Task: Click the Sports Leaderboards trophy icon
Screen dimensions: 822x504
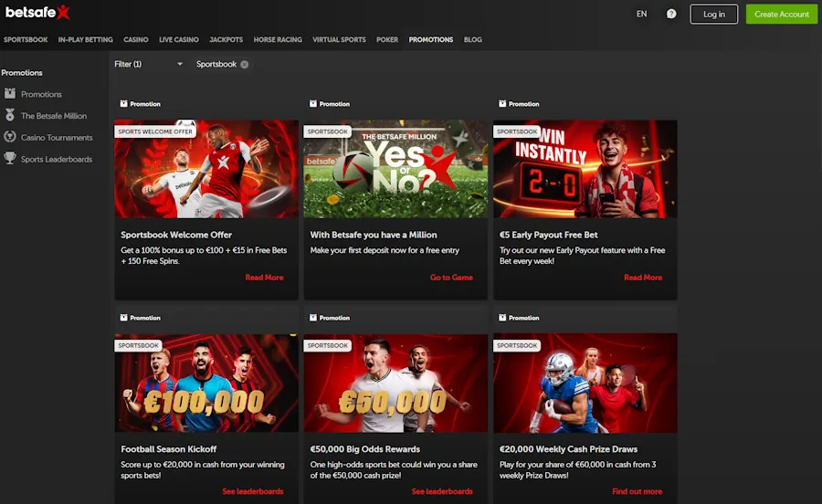Action: (x=10, y=158)
